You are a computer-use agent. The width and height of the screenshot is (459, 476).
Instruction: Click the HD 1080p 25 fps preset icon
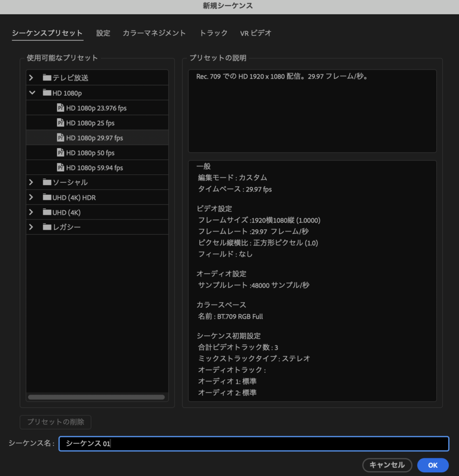click(x=60, y=123)
